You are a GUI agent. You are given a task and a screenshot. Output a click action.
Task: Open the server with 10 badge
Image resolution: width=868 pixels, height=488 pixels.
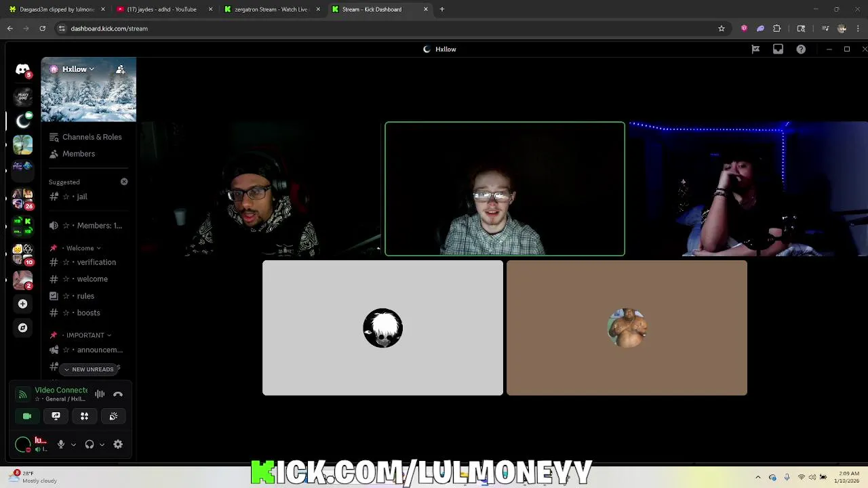[x=22, y=253]
